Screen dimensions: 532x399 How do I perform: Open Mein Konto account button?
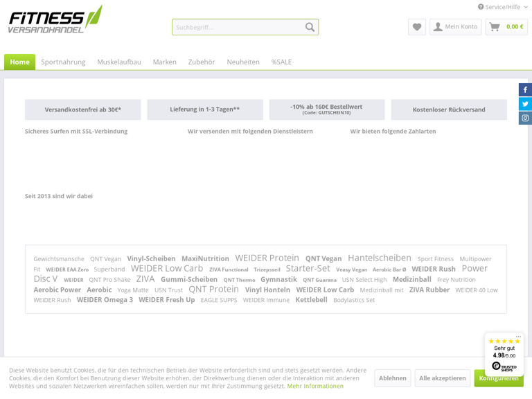[456, 27]
